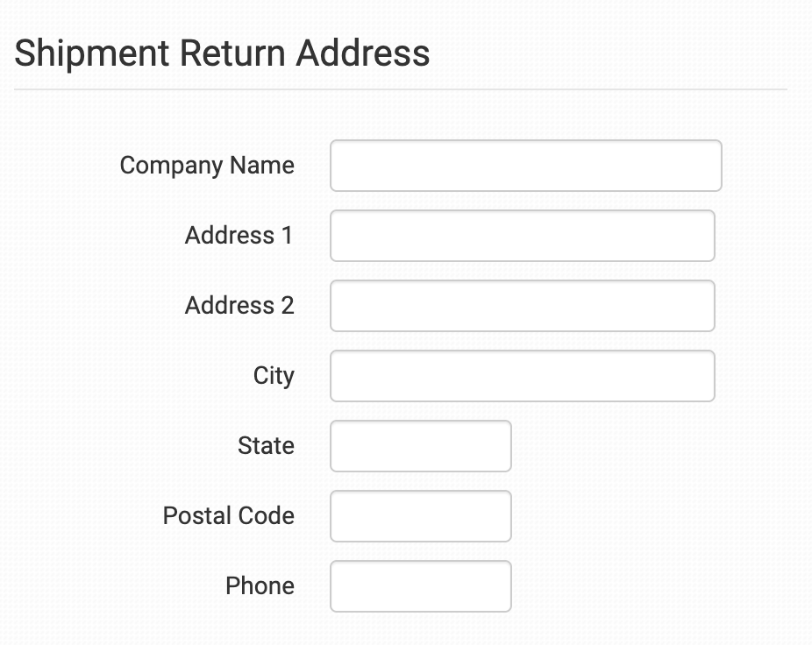
Task: Click the "Company Name" label text
Action: coord(207,166)
